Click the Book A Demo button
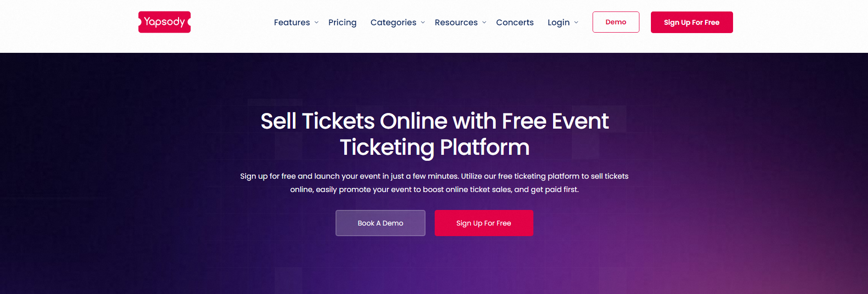This screenshot has width=868, height=294. (380, 223)
